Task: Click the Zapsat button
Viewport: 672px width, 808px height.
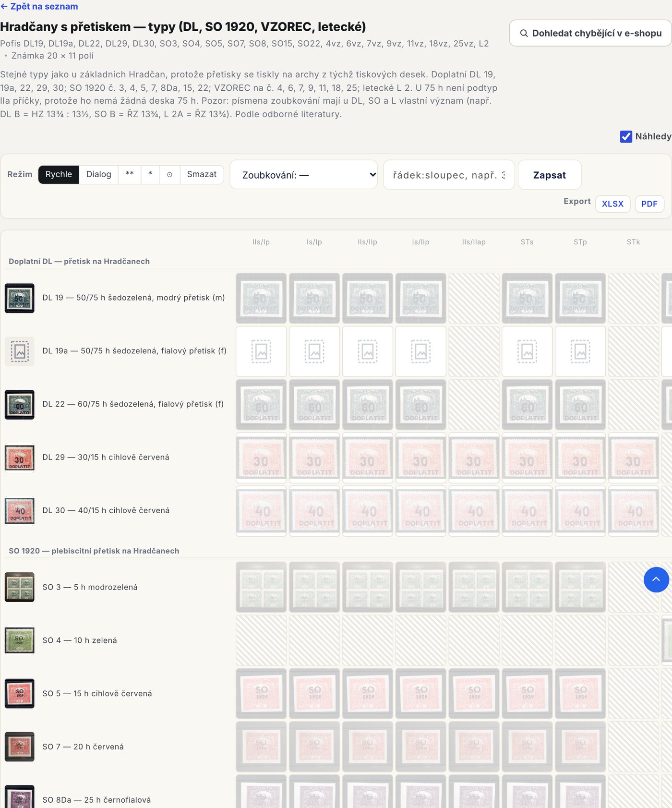Action: click(550, 175)
